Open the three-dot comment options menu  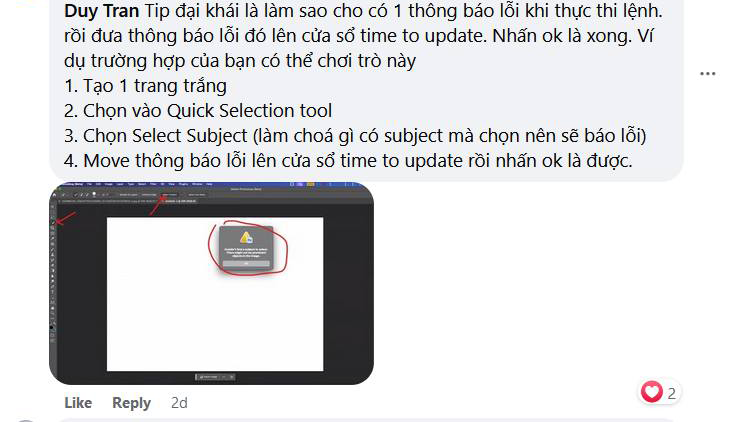tap(707, 74)
